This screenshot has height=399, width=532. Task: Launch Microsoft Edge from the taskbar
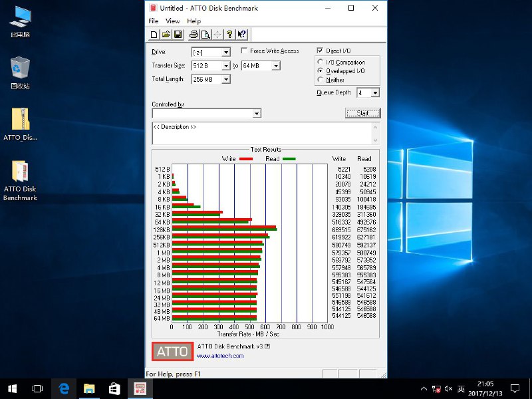64,388
